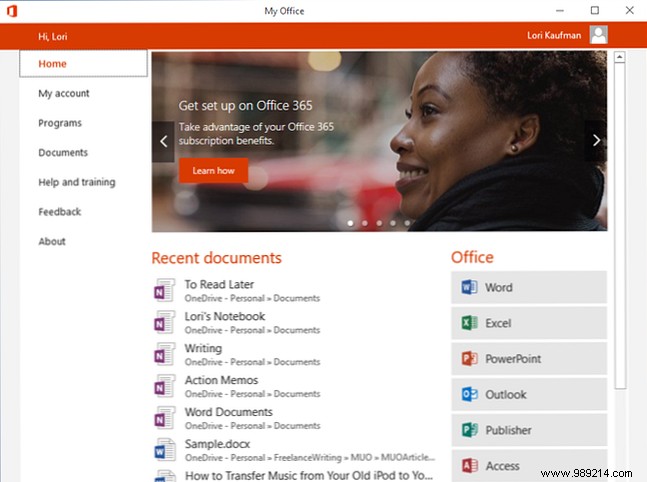This screenshot has height=482, width=647.
Task: Click the Publisher app icon
Action: tap(469, 430)
